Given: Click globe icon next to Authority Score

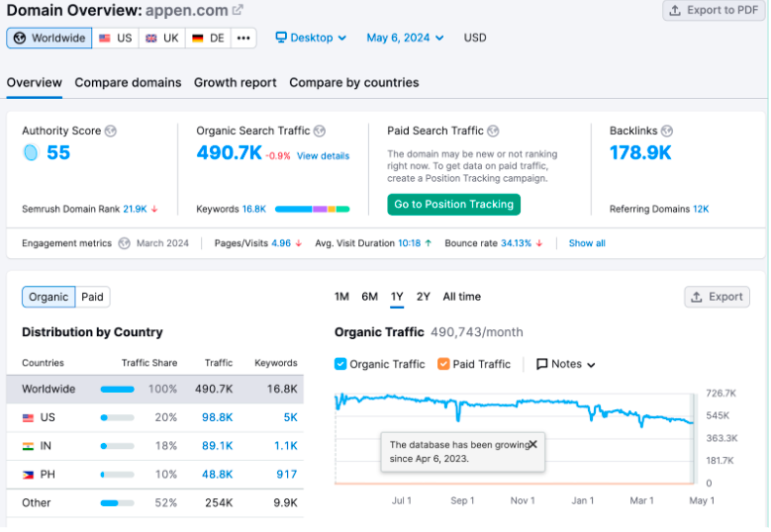Looking at the screenshot, I should (111, 131).
